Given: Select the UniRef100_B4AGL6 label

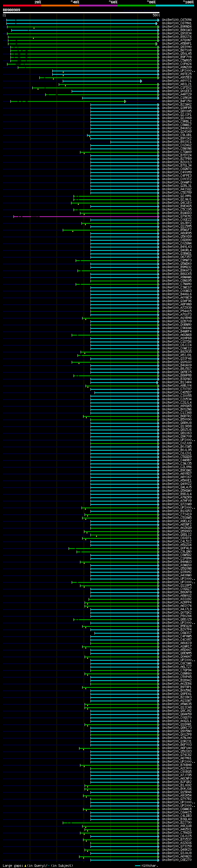Looking at the screenshot, I should tap(177, 294).
